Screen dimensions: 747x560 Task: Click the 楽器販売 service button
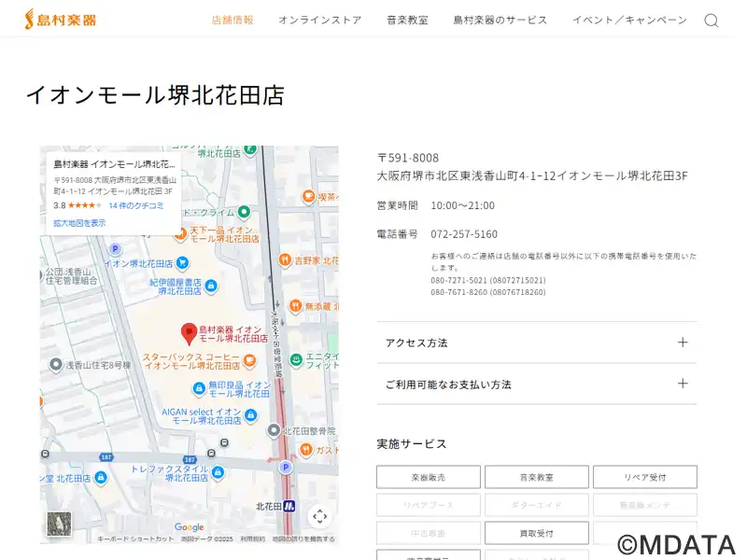428,477
